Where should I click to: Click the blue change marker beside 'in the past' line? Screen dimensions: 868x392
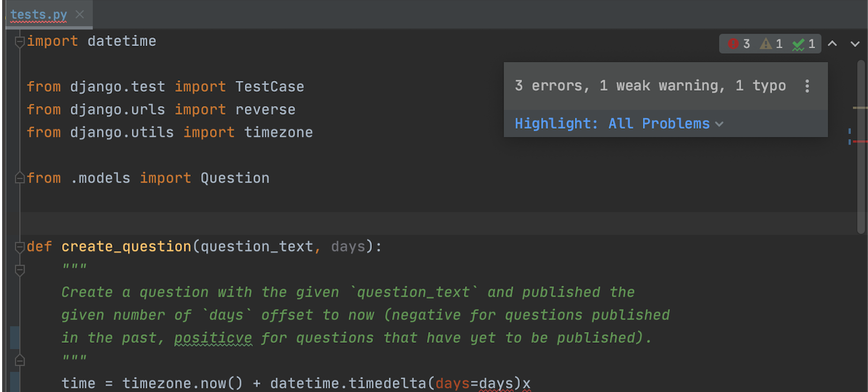(x=15, y=338)
